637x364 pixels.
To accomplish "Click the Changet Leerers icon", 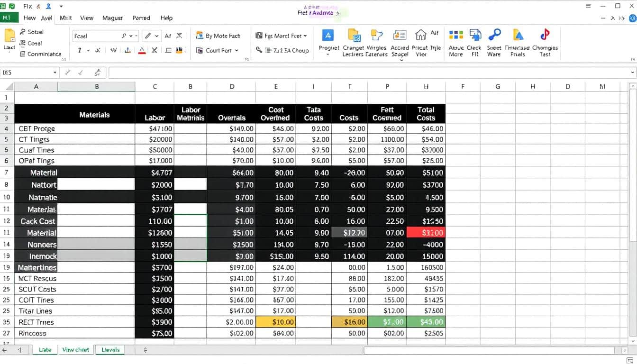I will point(354,35).
